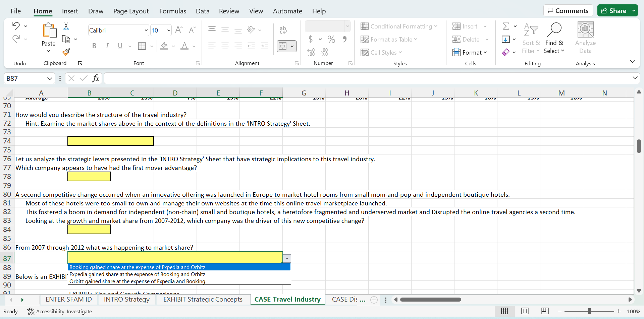Switch to Page Layout view

pyautogui.click(x=525, y=311)
